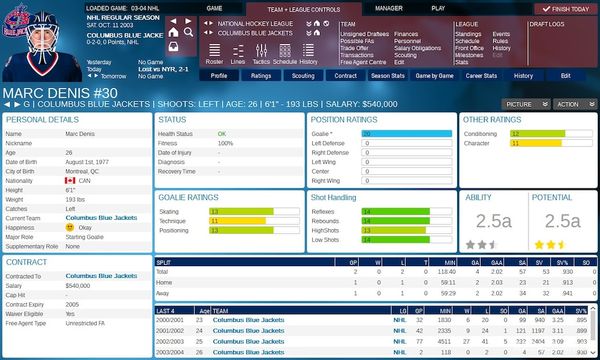The width and height of the screenshot is (600, 360).
Task: Open the inbox tray icon
Action: point(173,47)
